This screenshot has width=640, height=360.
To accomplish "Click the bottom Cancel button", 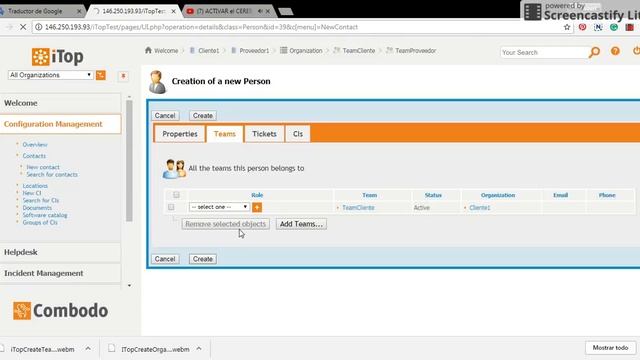I will tap(165, 259).
